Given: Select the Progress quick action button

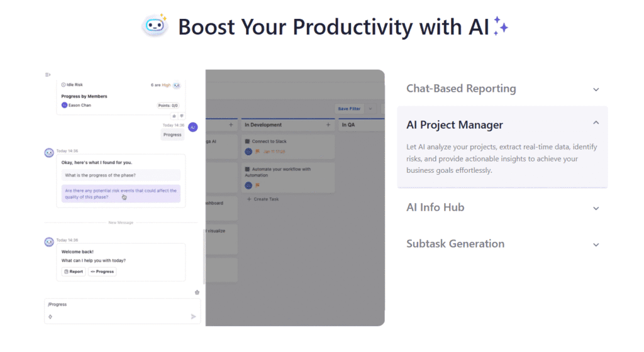Looking at the screenshot, I should pyautogui.click(x=103, y=272).
